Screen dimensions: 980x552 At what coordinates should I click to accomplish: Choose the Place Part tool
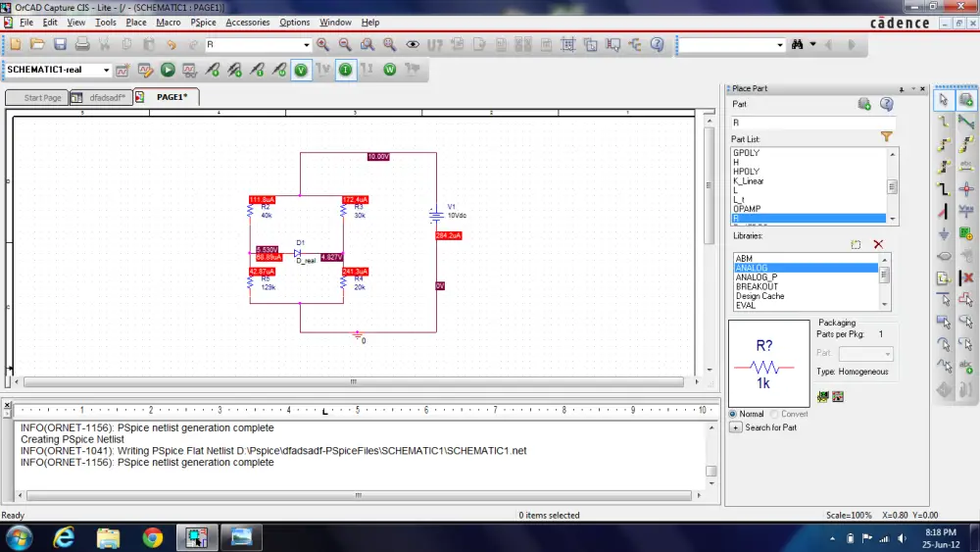coord(966,100)
